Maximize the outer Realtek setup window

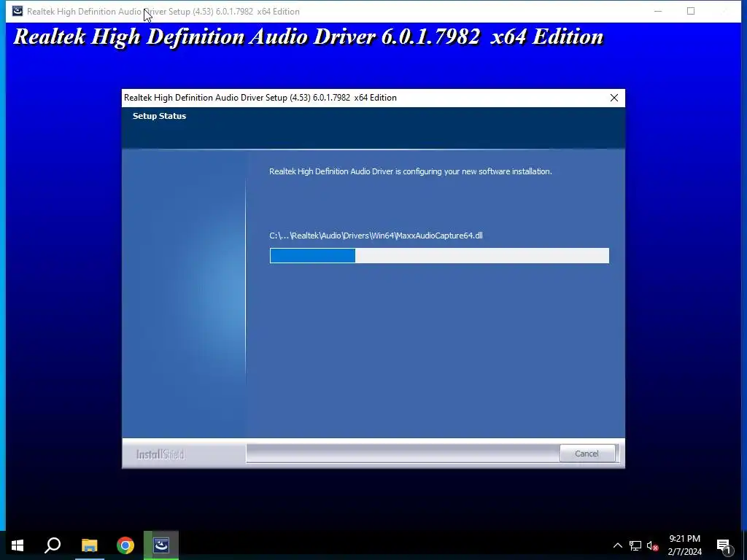[691, 11]
